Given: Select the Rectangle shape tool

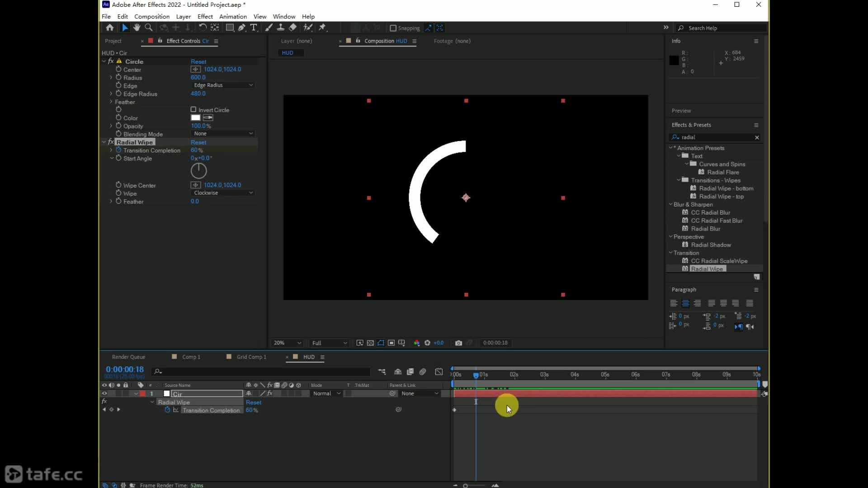Looking at the screenshot, I should point(230,28).
